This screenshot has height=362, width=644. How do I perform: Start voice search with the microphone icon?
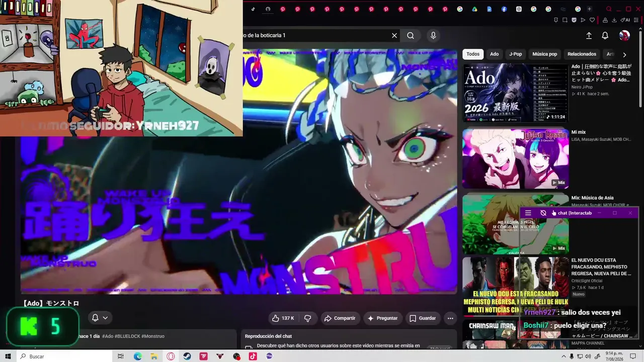pyautogui.click(x=433, y=35)
